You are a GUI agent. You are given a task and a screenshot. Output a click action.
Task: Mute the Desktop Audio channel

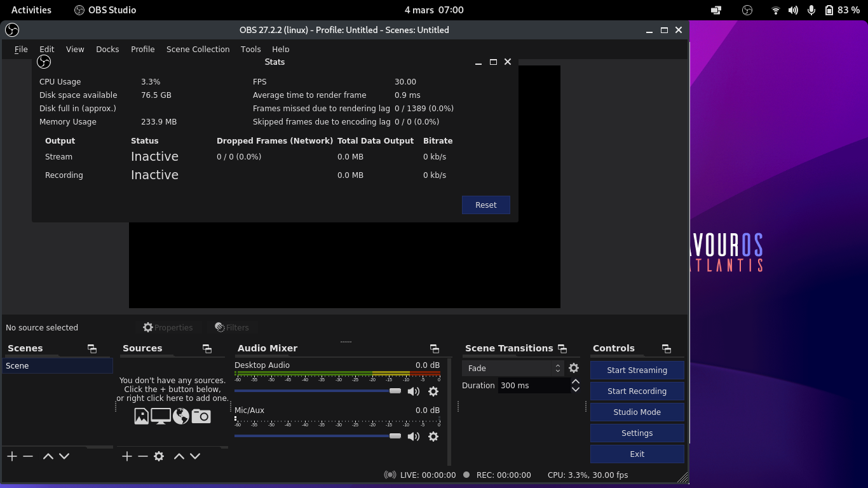point(414,391)
